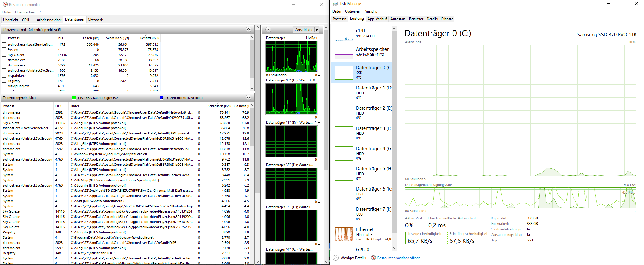Select CPU performance graph thumbnail in Task-Manager
644x265 pixels.
click(344, 35)
